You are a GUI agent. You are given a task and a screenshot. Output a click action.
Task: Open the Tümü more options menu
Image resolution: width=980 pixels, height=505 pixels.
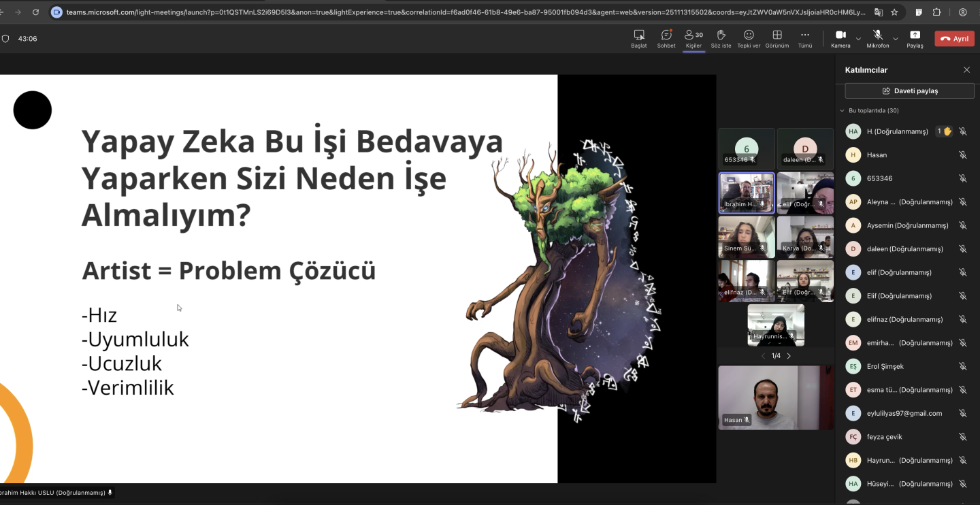(x=805, y=38)
